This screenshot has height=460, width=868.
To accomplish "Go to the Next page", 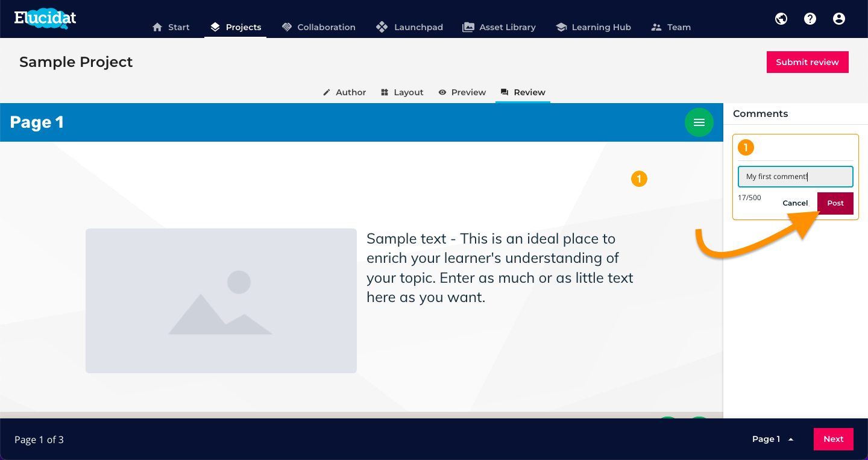I will 834,439.
